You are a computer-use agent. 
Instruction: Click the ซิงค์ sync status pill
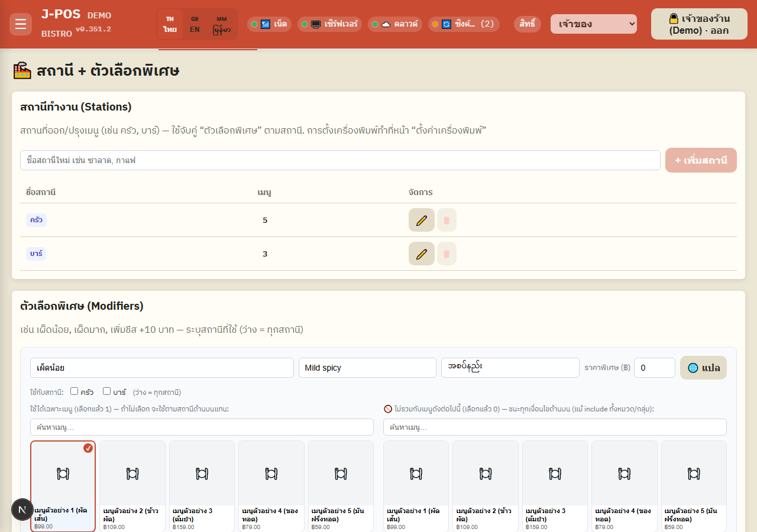pyautogui.click(x=464, y=24)
